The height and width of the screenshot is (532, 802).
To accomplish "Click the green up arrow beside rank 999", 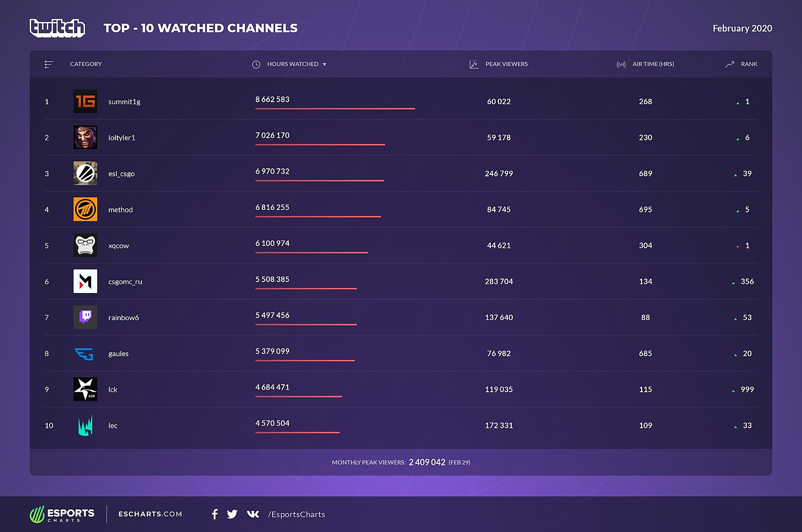I will click(x=733, y=391).
